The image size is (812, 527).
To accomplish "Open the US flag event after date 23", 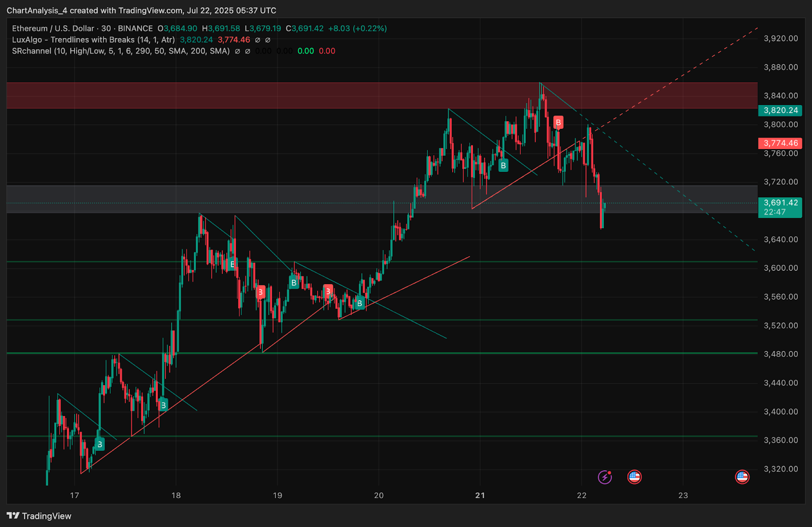I will click(x=742, y=477).
